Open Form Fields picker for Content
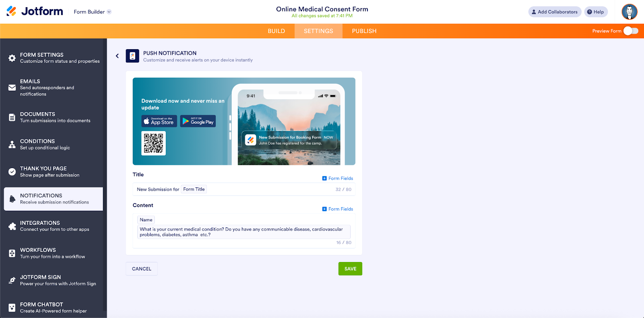The width and height of the screenshot is (644, 318). click(x=337, y=209)
